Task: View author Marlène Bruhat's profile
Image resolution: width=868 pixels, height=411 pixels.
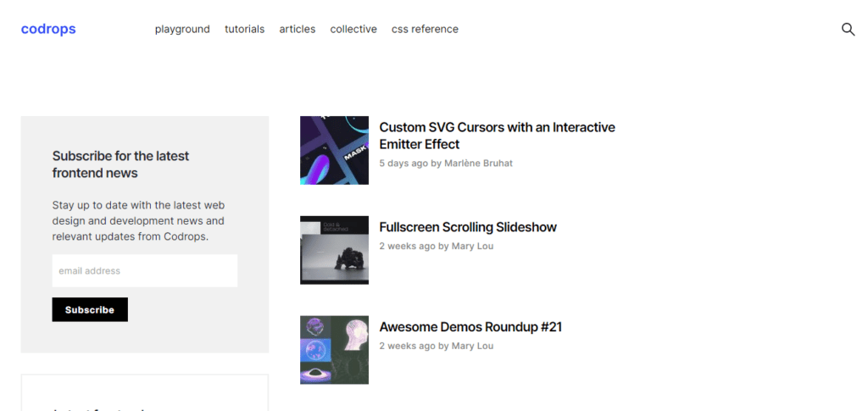Action: (x=478, y=164)
